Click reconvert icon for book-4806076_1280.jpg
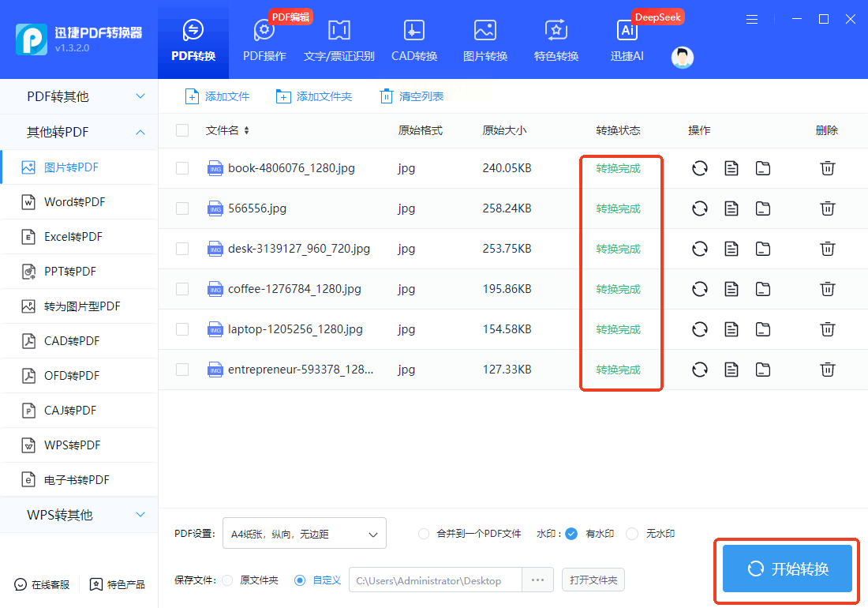 pyautogui.click(x=699, y=168)
